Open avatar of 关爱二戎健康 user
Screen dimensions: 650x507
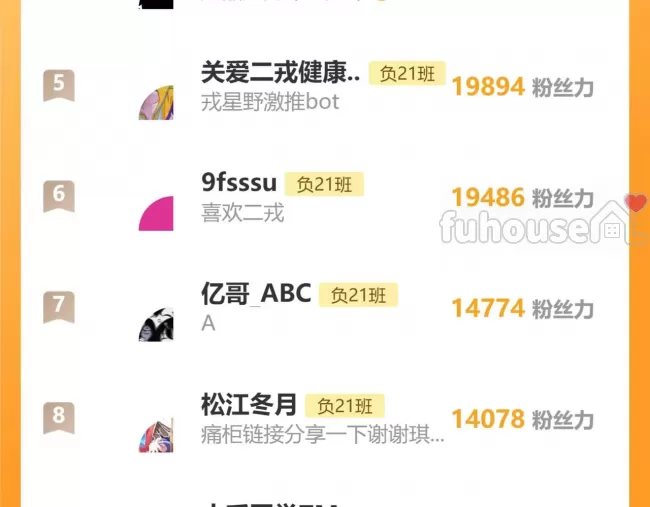(156, 103)
